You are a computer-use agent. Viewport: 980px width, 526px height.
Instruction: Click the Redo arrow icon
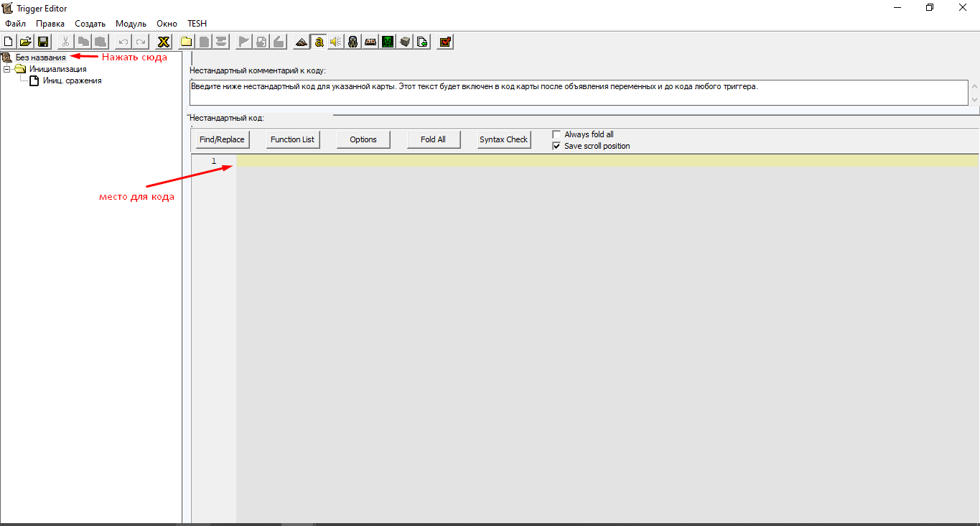coord(141,42)
